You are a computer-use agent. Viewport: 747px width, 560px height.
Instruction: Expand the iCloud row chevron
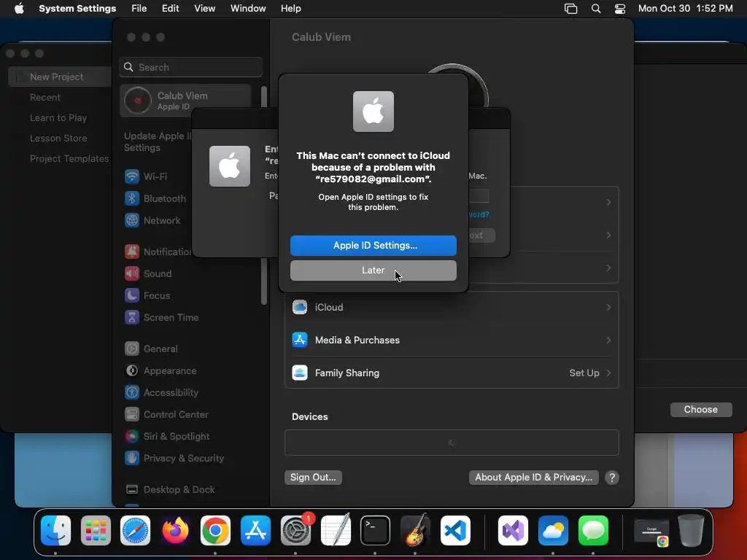[x=608, y=307]
